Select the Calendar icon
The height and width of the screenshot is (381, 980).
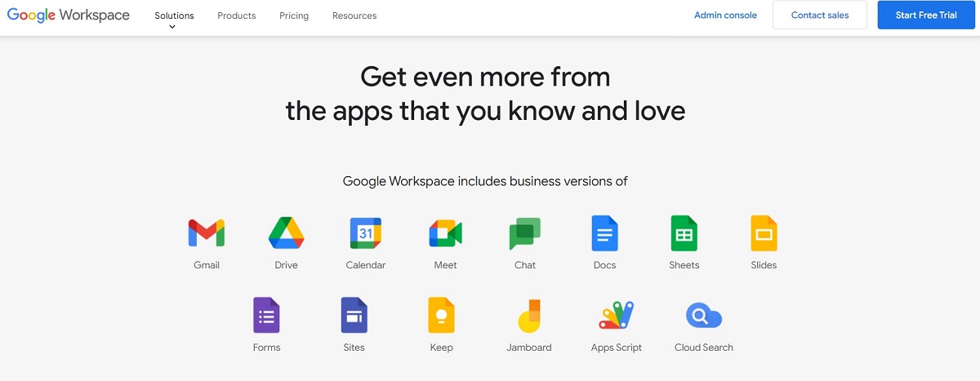coord(365,233)
